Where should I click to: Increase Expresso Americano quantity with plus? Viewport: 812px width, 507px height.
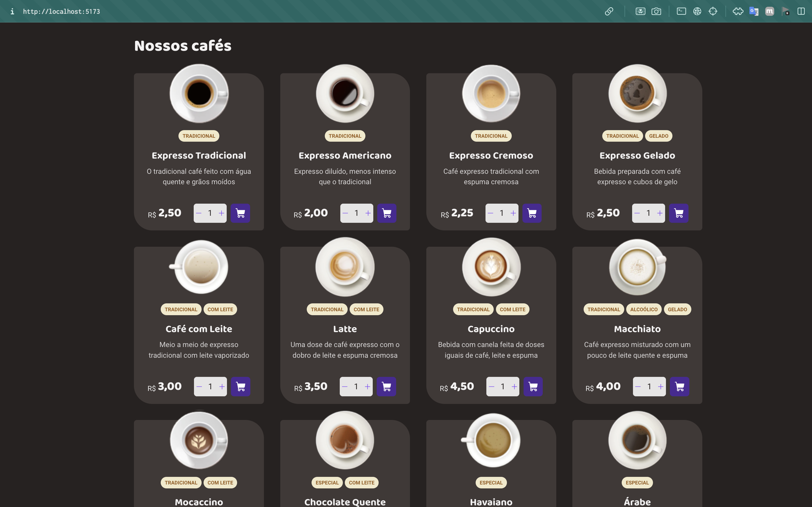368,213
